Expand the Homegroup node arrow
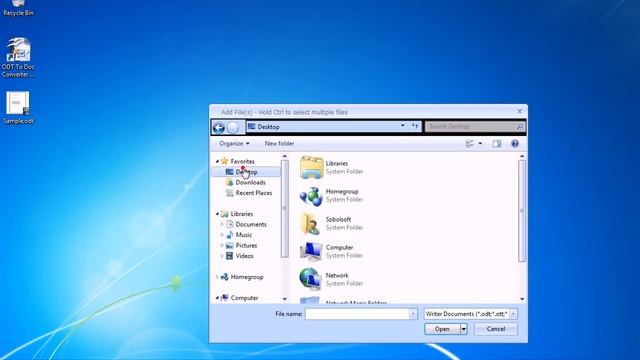Screen dimensions: 640x360 [217, 277]
